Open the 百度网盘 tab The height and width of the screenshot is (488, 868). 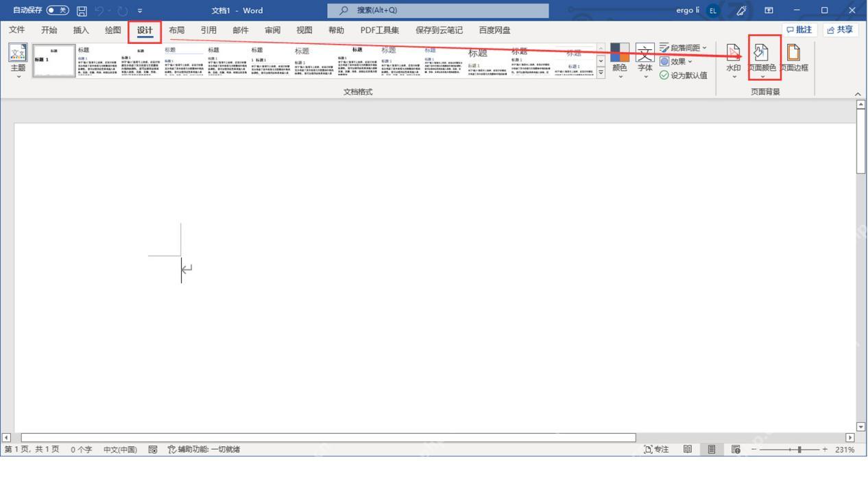494,29
